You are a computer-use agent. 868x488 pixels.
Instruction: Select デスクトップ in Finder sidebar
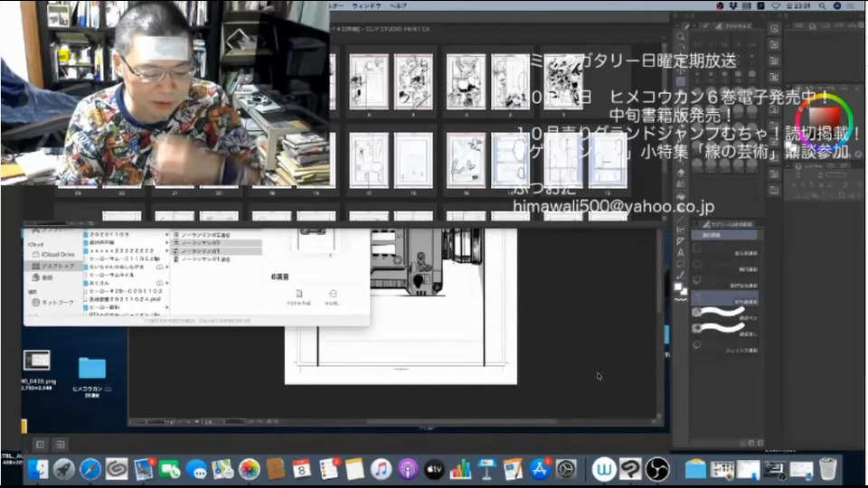click(53, 266)
